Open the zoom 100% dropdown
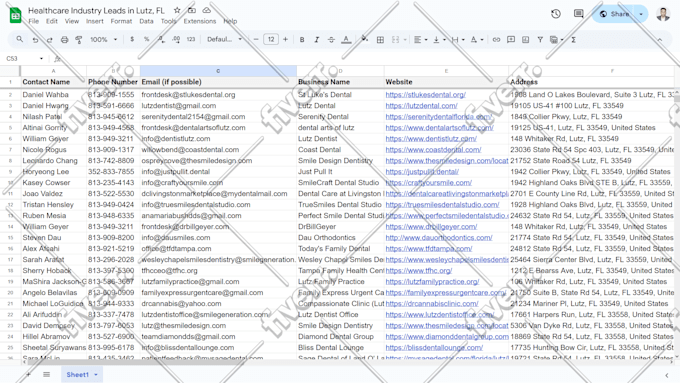This screenshot has height=383, width=680. point(103,39)
